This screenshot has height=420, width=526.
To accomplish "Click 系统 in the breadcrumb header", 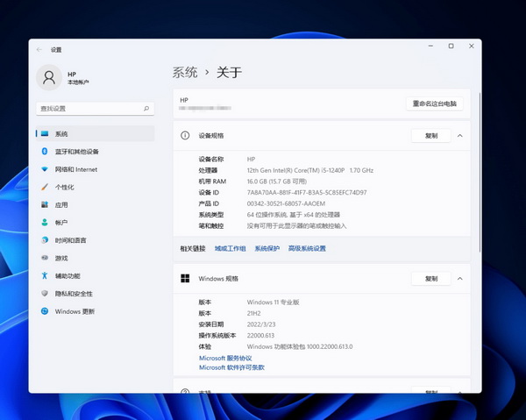I will coord(185,73).
